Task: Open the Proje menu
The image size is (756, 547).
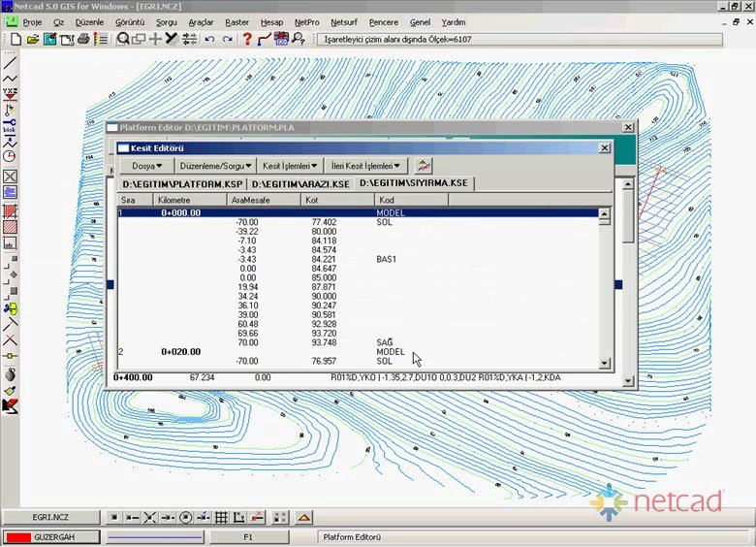Action: pyautogui.click(x=32, y=22)
